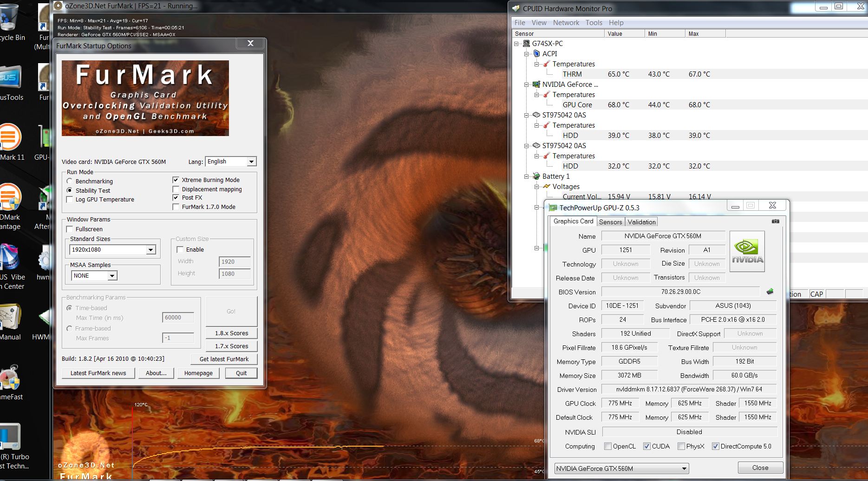Collapse the G74SX-PC tree node

[516, 44]
